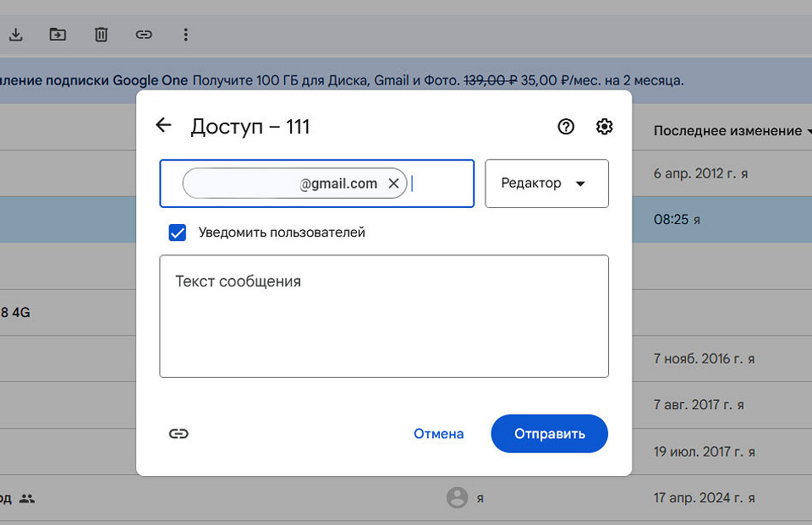
Task: Open the trash icon to delete file
Action: pos(101,35)
